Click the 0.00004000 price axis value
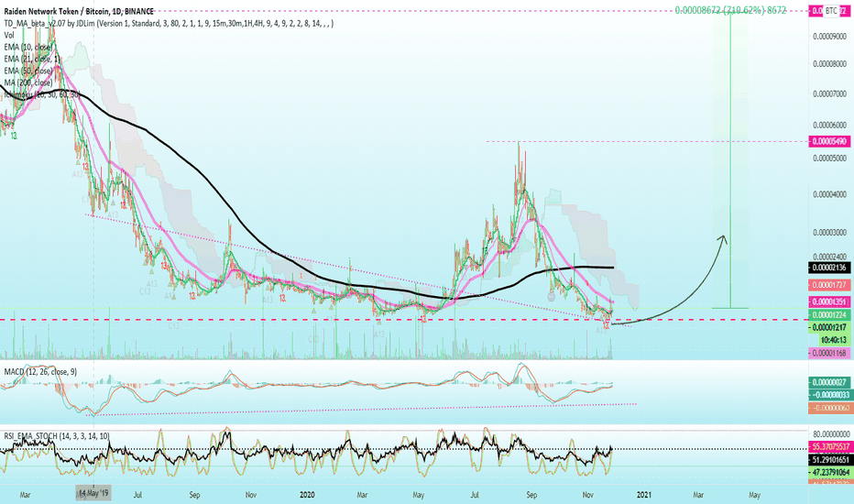 tap(829, 194)
